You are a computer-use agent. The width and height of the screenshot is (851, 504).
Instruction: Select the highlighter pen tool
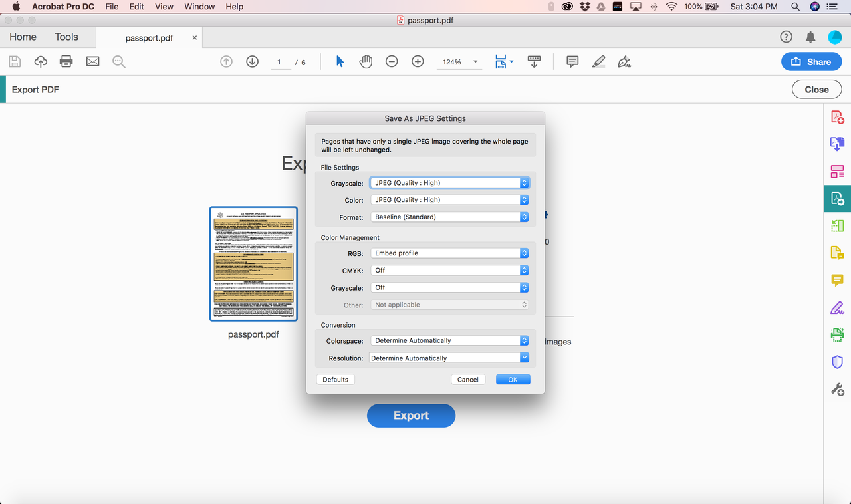598,62
